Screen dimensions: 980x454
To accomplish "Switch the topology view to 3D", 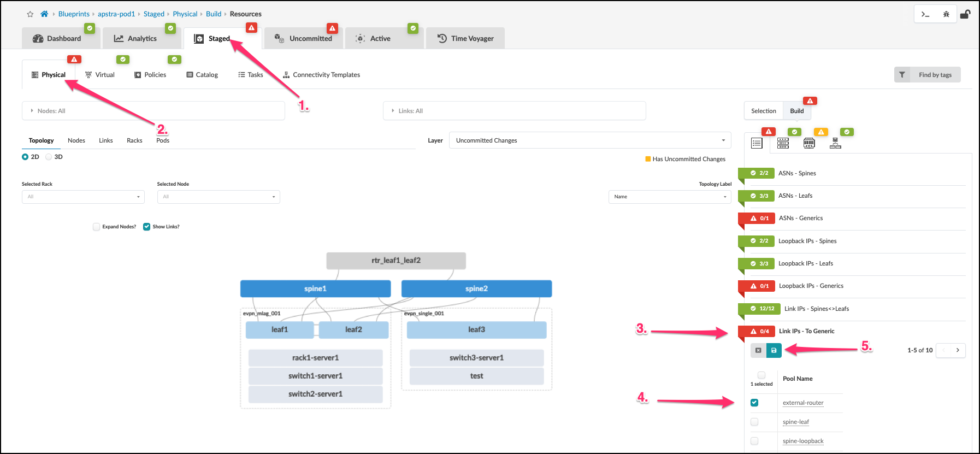I will 49,157.
